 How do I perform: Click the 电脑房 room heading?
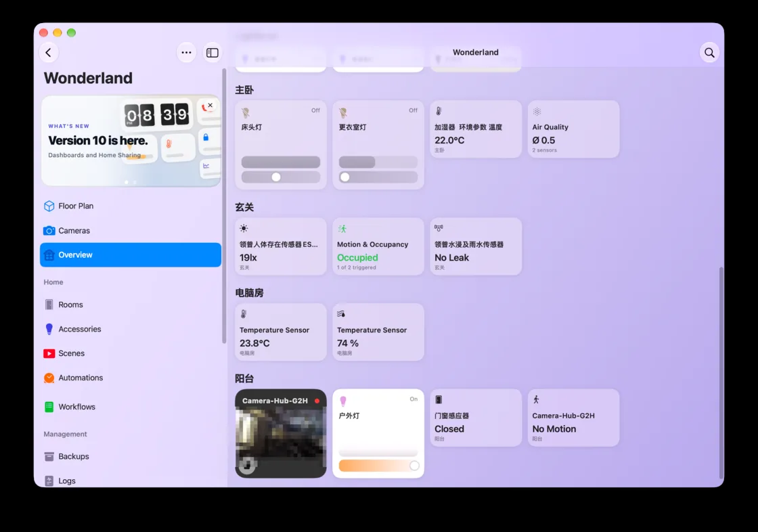pos(250,292)
